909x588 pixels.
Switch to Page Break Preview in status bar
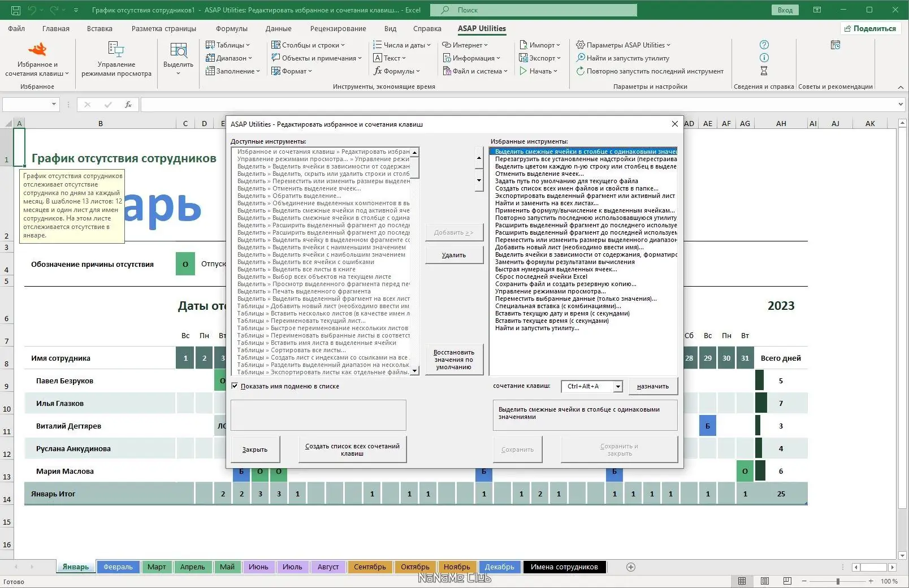click(787, 581)
